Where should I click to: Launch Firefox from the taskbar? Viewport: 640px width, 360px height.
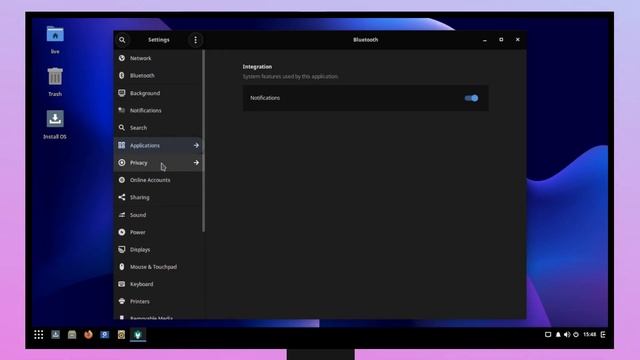pyautogui.click(x=88, y=335)
